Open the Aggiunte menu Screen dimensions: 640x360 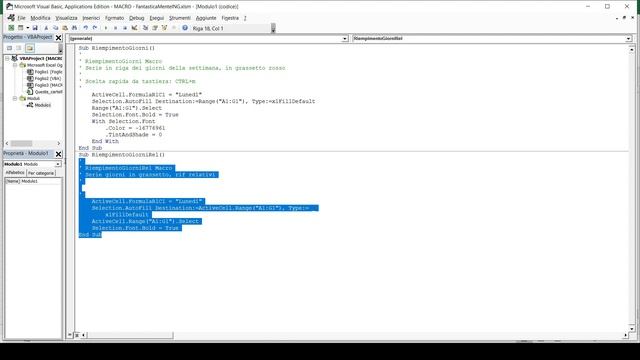point(206,18)
